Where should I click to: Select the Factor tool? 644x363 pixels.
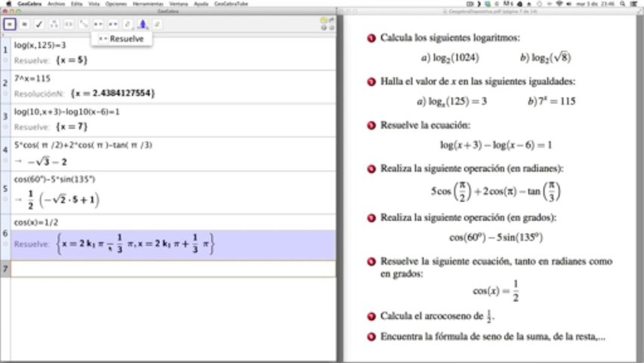54,24
